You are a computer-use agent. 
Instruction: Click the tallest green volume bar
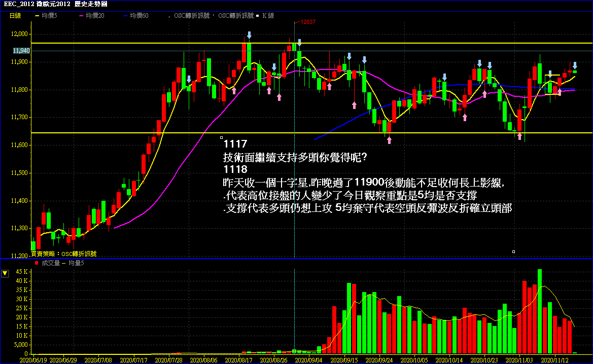[x=540, y=311]
